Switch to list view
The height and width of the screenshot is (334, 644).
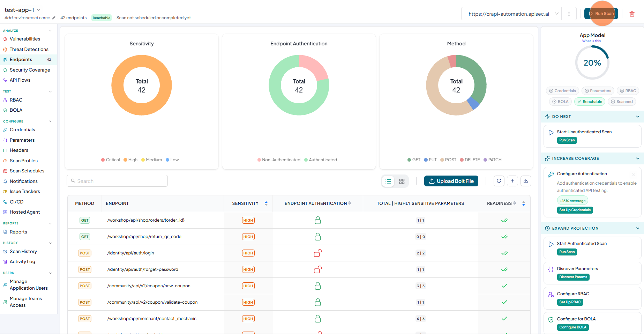pyautogui.click(x=388, y=181)
